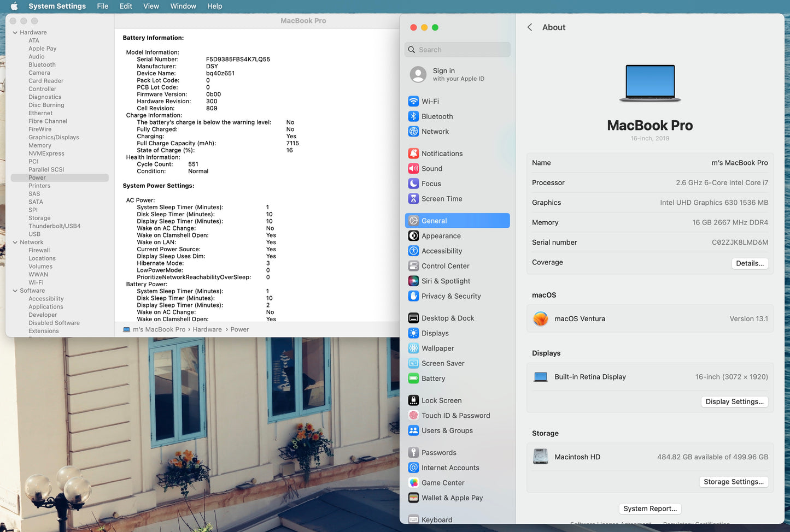The width and height of the screenshot is (790, 532).
Task: Go back using the About chevron
Action: click(x=529, y=27)
